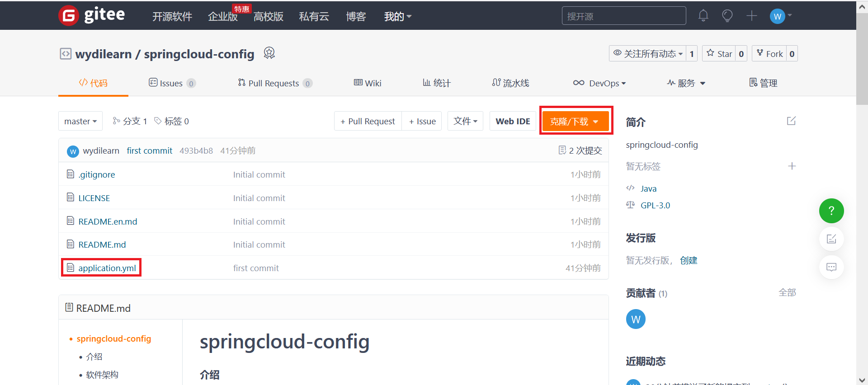The width and height of the screenshot is (868, 385).
Task: Click the file icon beside README.en.md
Action: pos(71,221)
